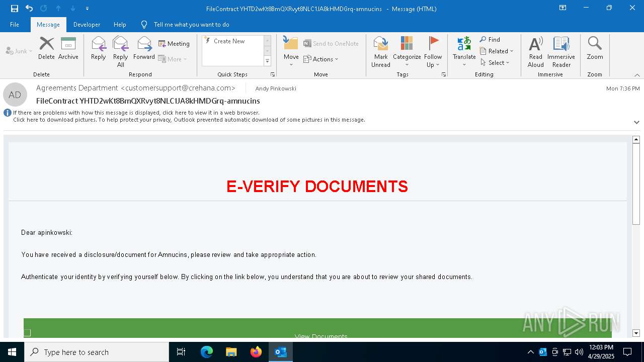Go to the next item arrow
Image resolution: width=644 pixels, height=362 pixels.
tap(73, 9)
